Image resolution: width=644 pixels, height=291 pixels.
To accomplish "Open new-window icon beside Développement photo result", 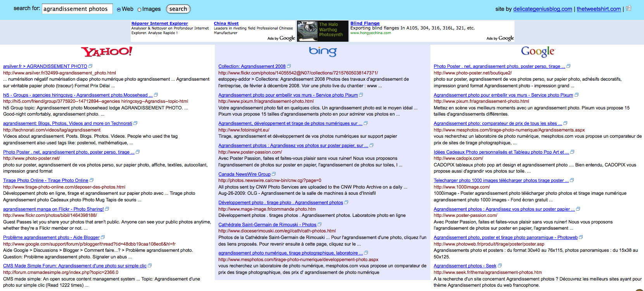I will (346, 203).
